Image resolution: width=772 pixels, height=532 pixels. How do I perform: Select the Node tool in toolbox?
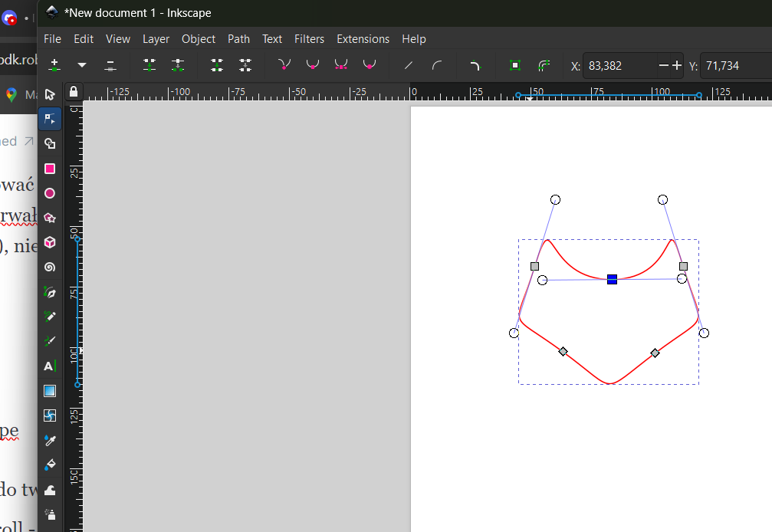pyautogui.click(x=50, y=119)
